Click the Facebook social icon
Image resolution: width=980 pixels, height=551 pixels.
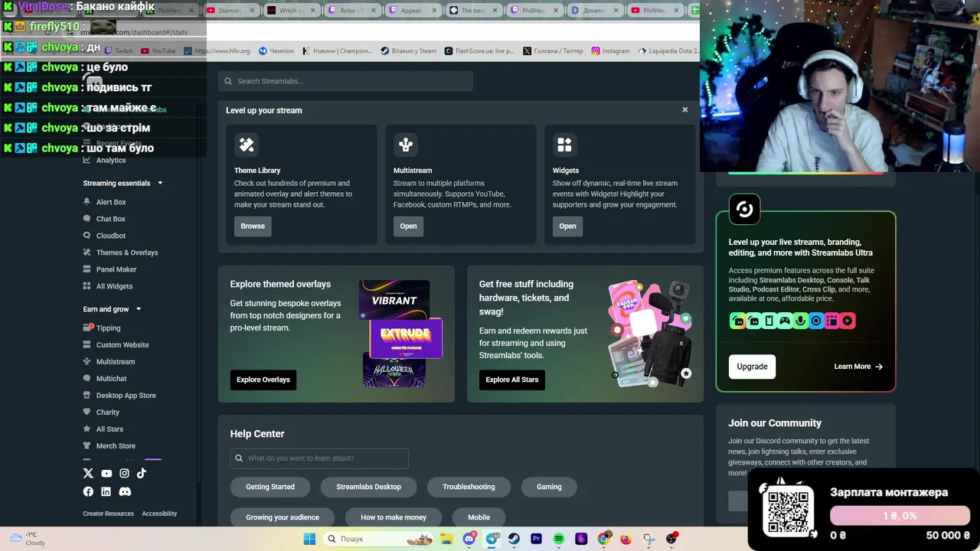coord(88,491)
